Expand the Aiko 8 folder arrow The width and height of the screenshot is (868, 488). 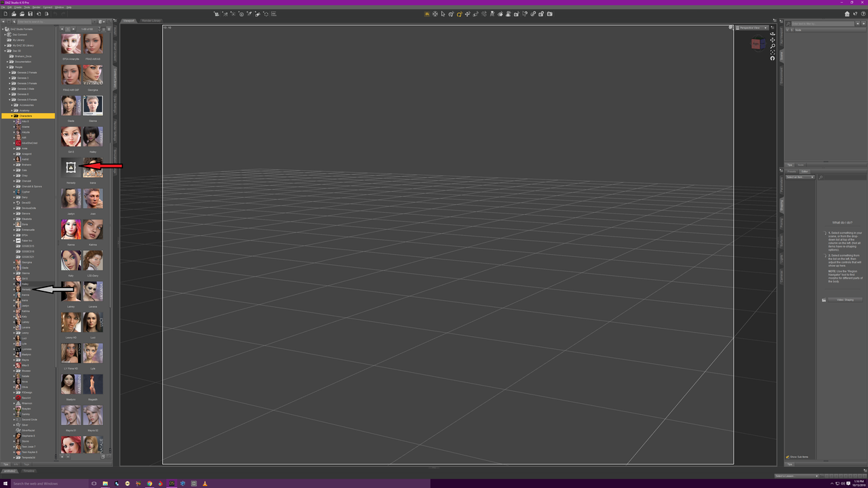[x=14, y=121]
